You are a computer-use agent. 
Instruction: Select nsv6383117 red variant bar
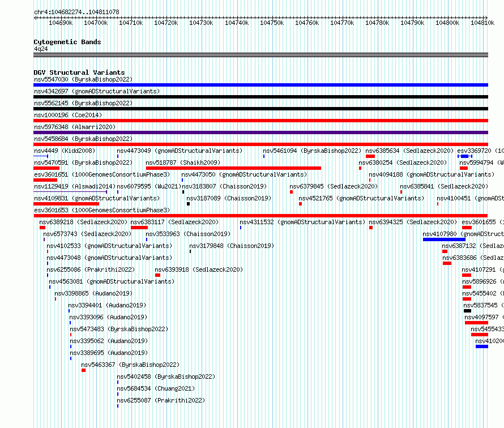139,228
